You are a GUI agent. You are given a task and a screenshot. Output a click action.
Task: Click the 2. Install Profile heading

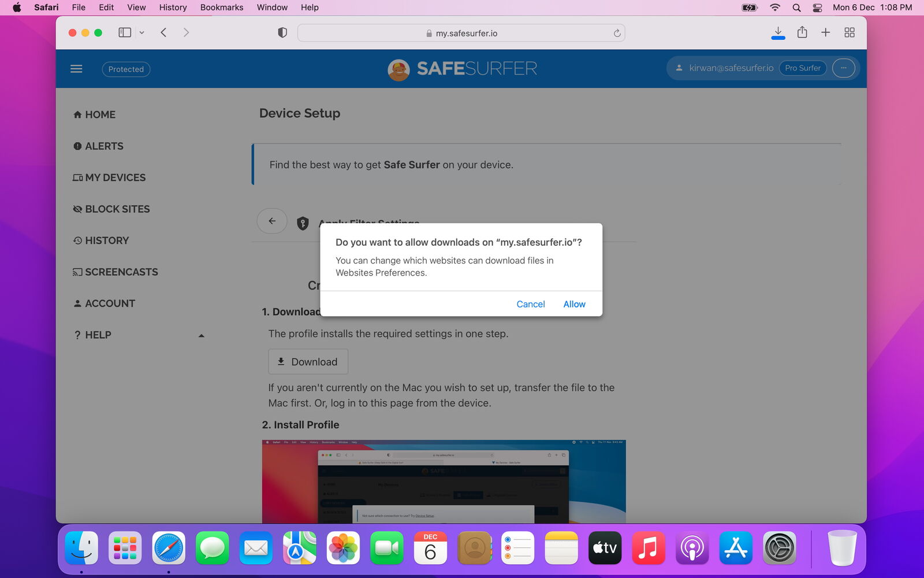(x=300, y=425)
